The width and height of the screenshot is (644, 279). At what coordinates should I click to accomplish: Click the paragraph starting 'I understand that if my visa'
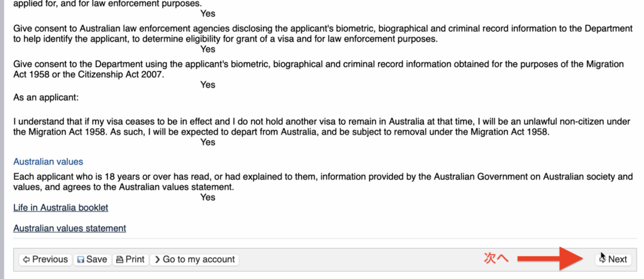click(322, 127)
